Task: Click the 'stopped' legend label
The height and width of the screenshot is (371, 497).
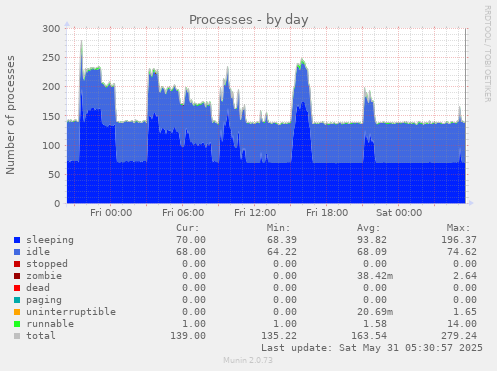Action: (x=47, y=264)
